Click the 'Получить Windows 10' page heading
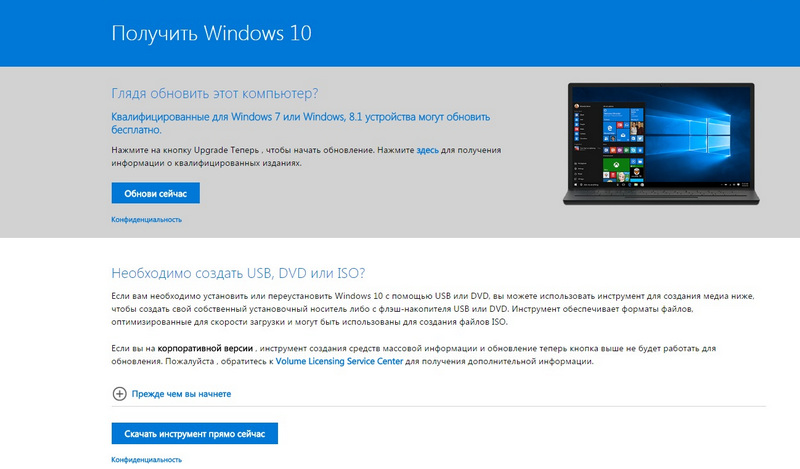Image resolution: width=800 pixels, height=469 pixels. pos(212,33)
